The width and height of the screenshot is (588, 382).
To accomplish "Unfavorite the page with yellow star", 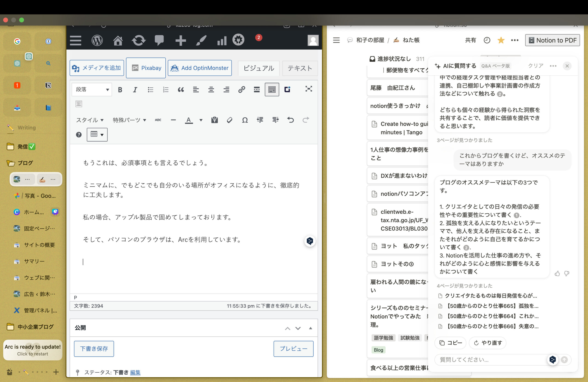I will coord(501,40).
